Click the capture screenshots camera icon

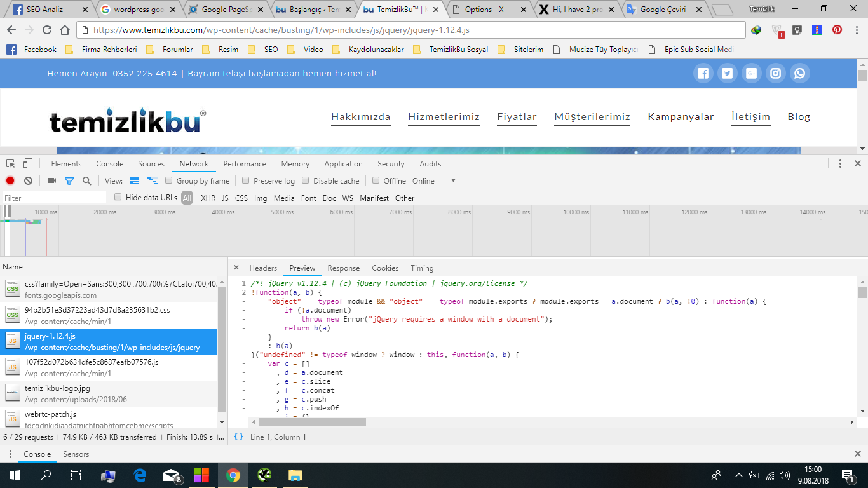pos(51,181)
